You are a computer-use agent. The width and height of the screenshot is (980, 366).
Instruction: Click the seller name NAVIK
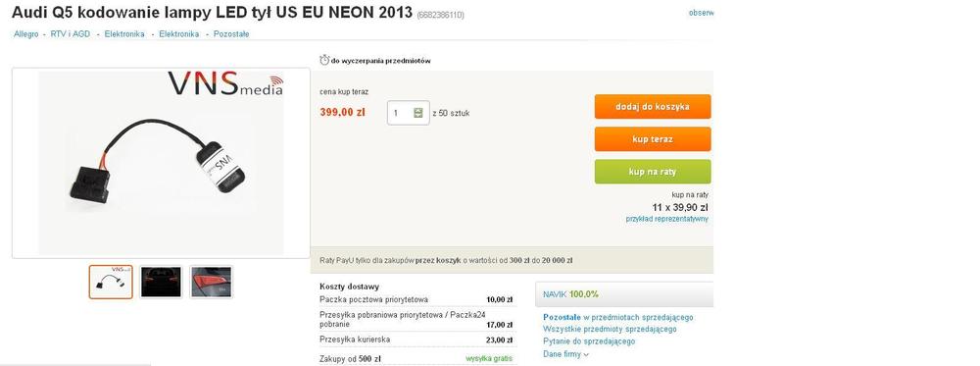pos(555,294)
